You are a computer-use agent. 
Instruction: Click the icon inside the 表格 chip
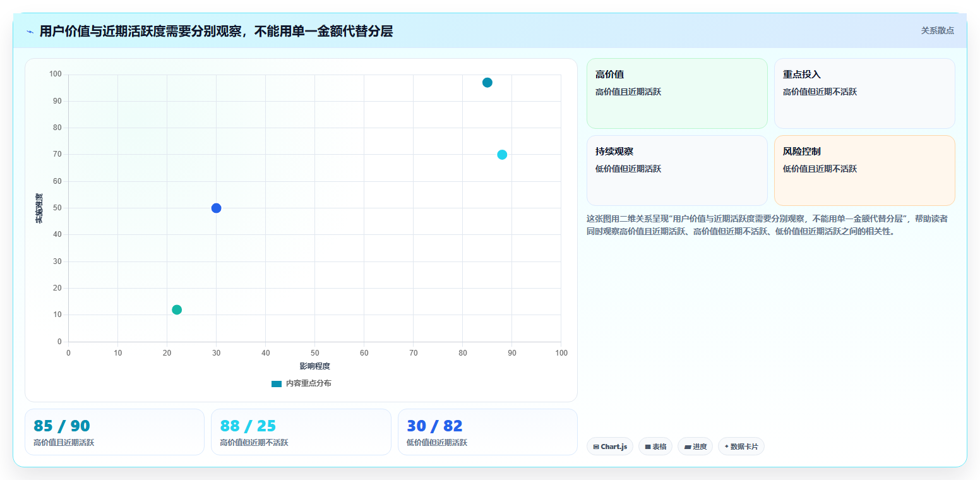(648, 447)
